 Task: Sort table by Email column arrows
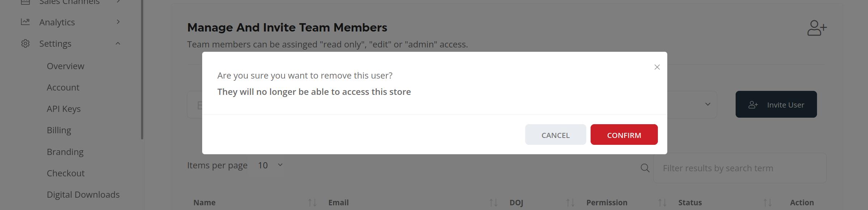click(493, 202)
